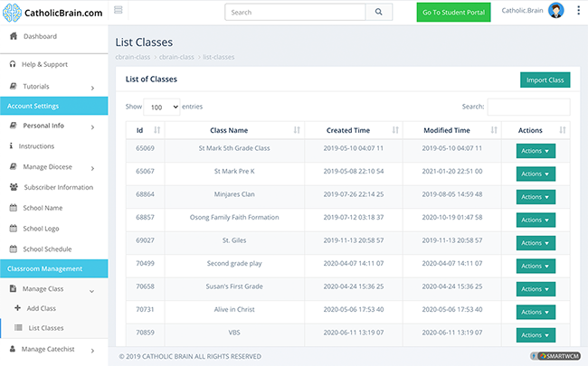Click the Manage Catechist person icon

click(x=13, y=349)
